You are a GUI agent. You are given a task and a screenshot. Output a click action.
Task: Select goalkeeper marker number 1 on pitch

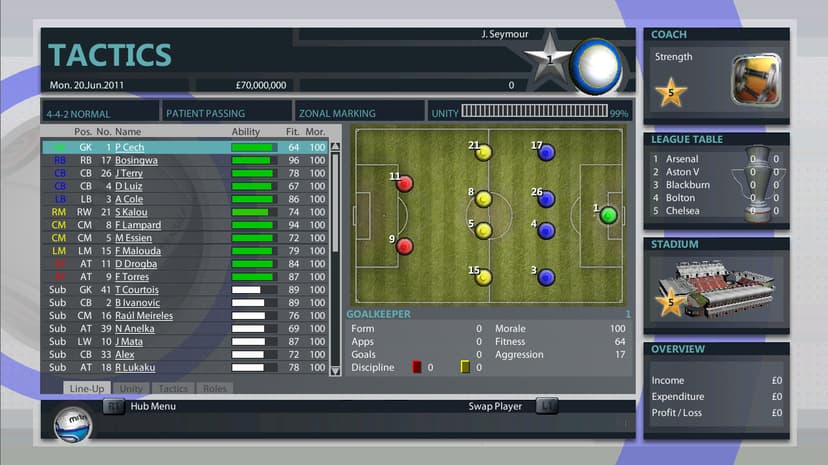tap(608, 215)
